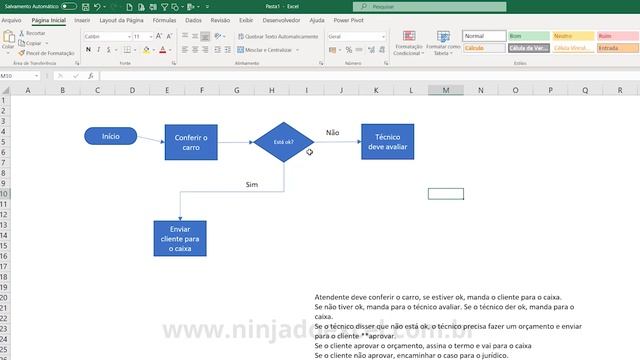
Task: Click the Align Middle icon
Action: (x=195, y=36)
